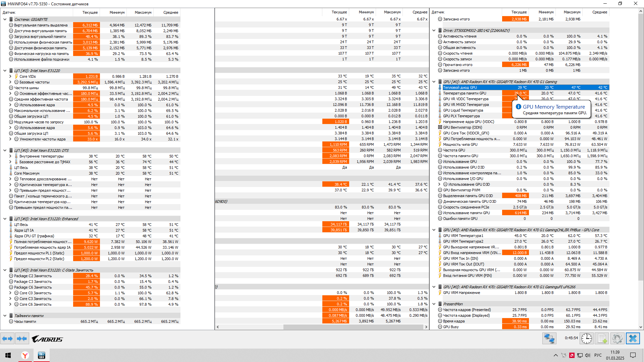Image resolution: width=644 pixels, height=362 pixels.
Task: Open Yandex Browser from the taskbar
Action: point(25,355)
